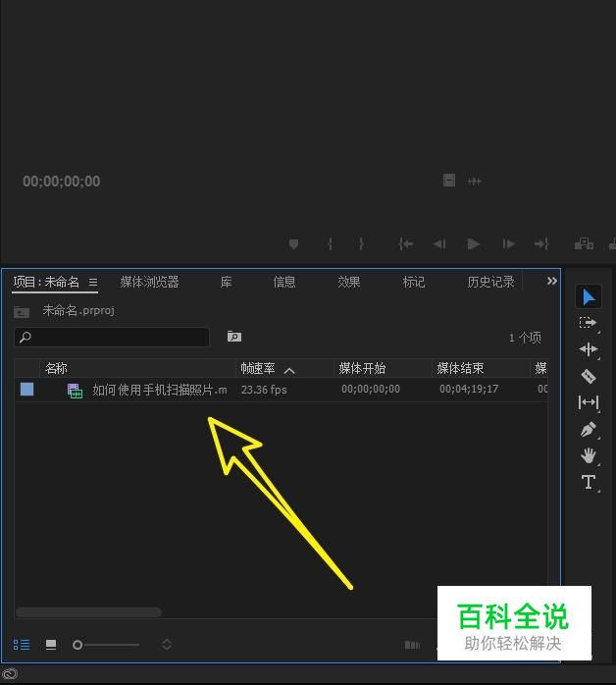The image size is (616, 685).
Task: Go to Out point
Action: [541, 244]
